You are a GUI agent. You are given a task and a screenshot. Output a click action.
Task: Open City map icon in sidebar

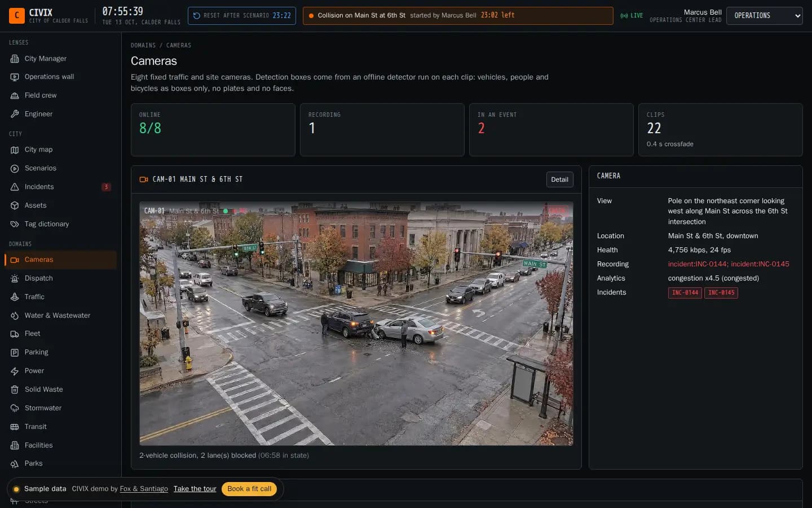coord(15,150)
